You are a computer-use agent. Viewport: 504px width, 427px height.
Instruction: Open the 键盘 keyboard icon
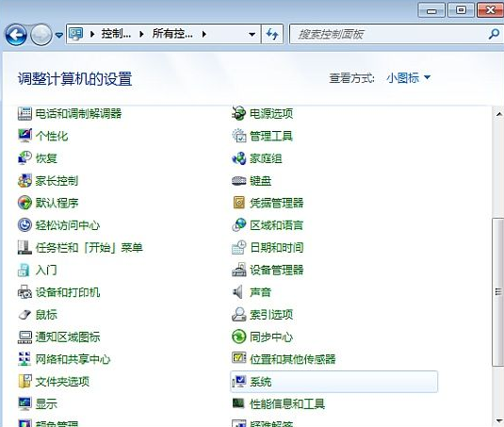(239, 181)
